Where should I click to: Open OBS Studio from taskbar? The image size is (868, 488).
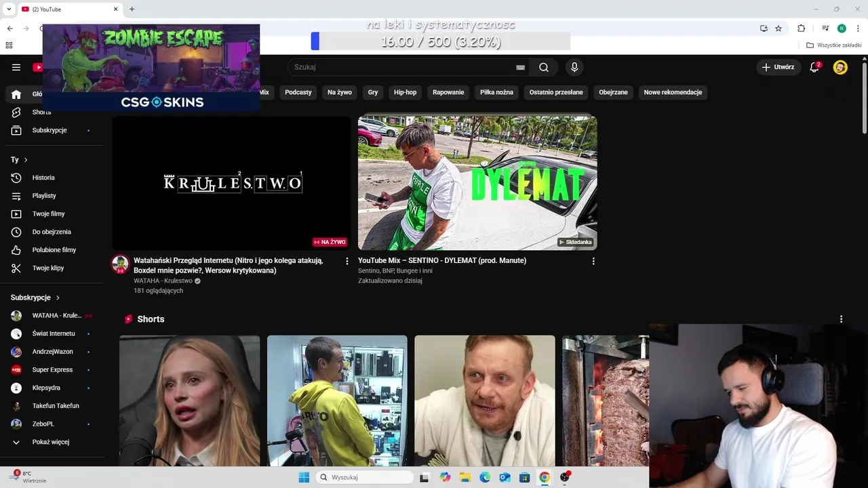(564, 477)
